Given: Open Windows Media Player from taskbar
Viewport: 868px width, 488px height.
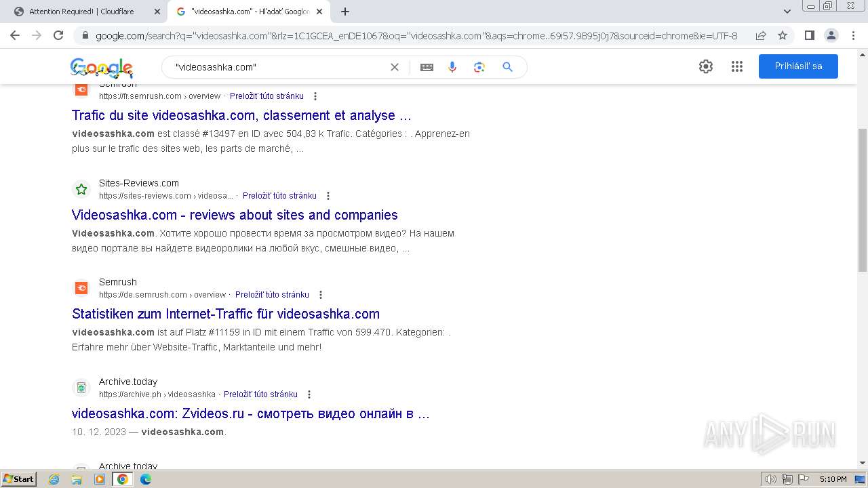Looking at the screenshot, I should click(x=100, y=479).
